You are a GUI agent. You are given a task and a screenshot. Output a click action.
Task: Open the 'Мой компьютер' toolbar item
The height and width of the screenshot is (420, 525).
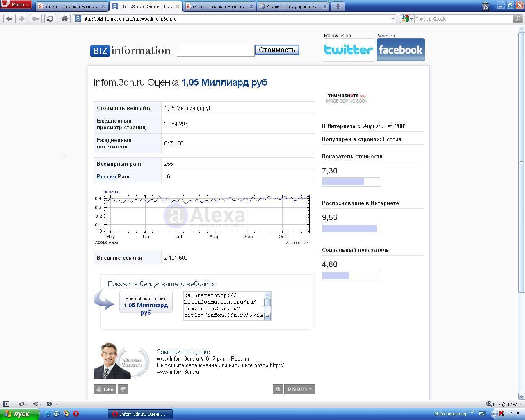click(451, 414)
